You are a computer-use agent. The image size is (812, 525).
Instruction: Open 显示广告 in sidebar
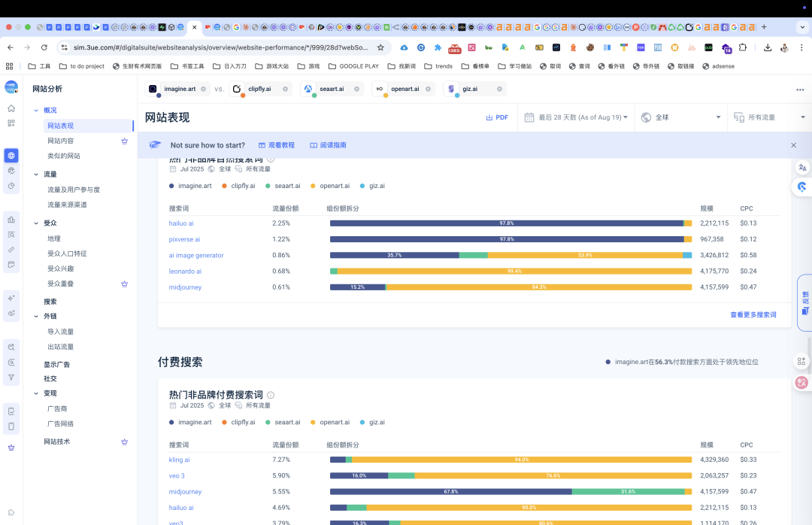click(x=57, y=365)
